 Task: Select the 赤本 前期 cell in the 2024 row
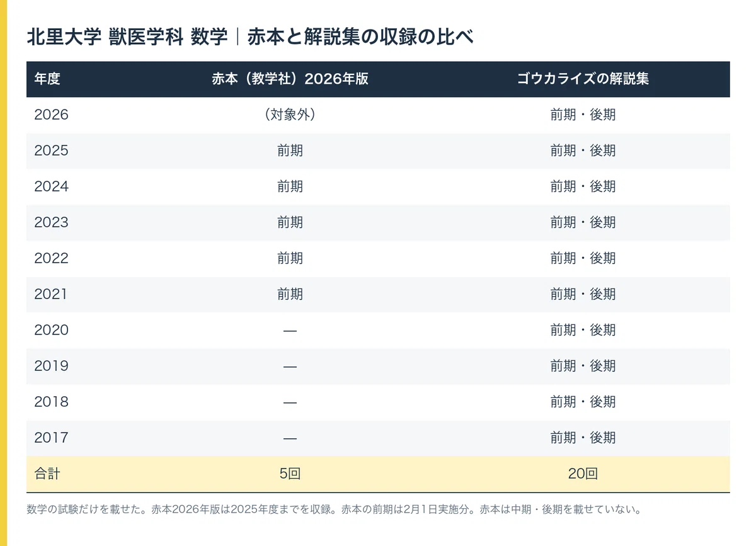pyautogui.click(x=290, y=187)
